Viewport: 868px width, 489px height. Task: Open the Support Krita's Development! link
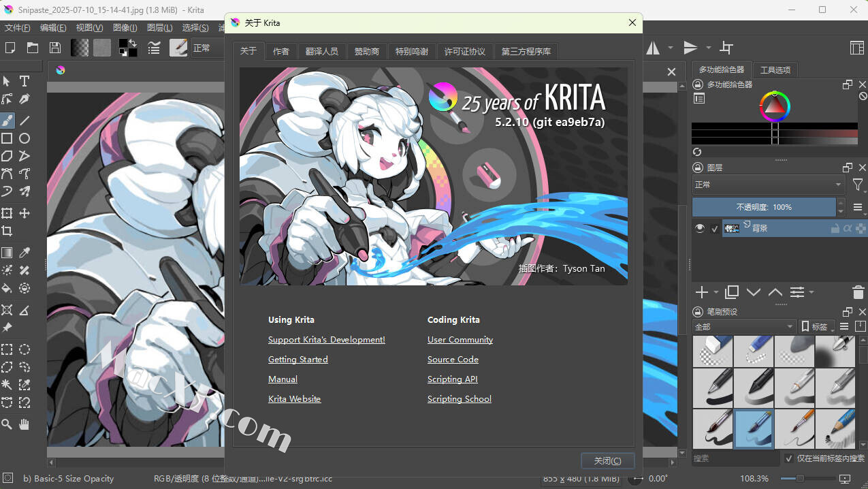pyautogui.click(x=327, y=340)
